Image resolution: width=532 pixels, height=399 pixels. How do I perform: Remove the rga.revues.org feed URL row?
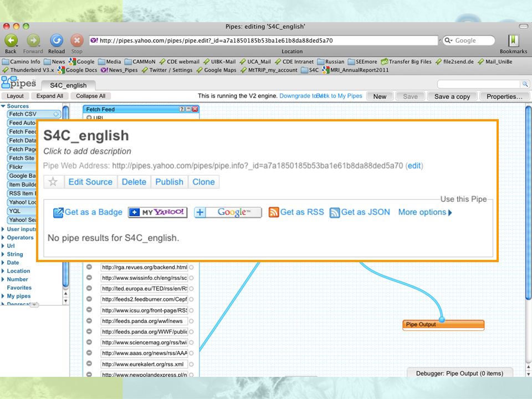[x=89, y=267]
